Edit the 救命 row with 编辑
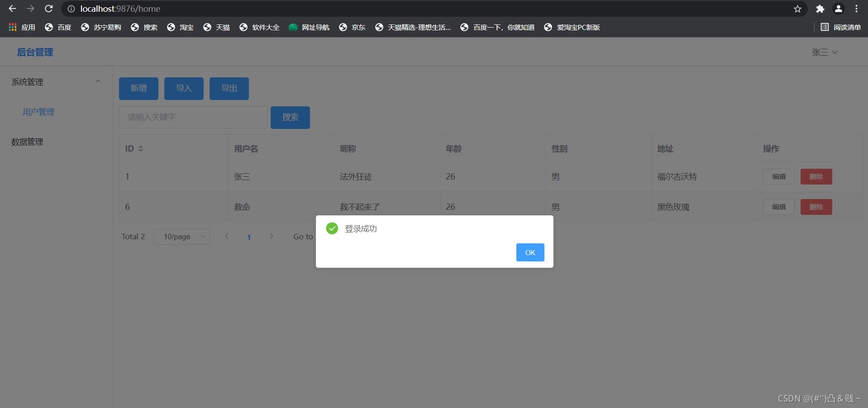Viewport: 868px width, 408px height. (x=778, y=207)
